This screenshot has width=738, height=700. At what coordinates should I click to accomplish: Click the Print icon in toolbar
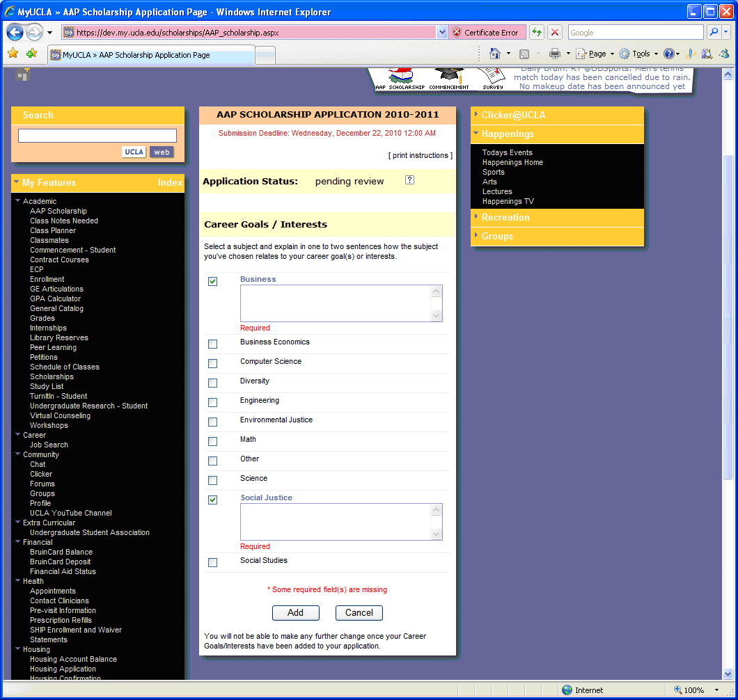(x=554, y=54)
